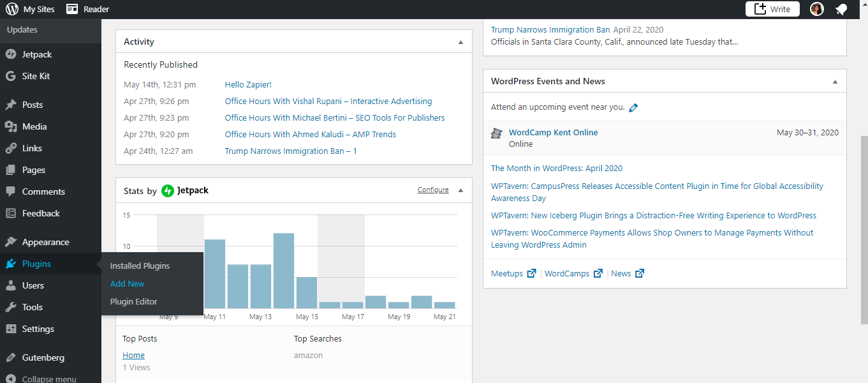
Task: Open the Configure link in Stats widget
Action: pos(433,190)
